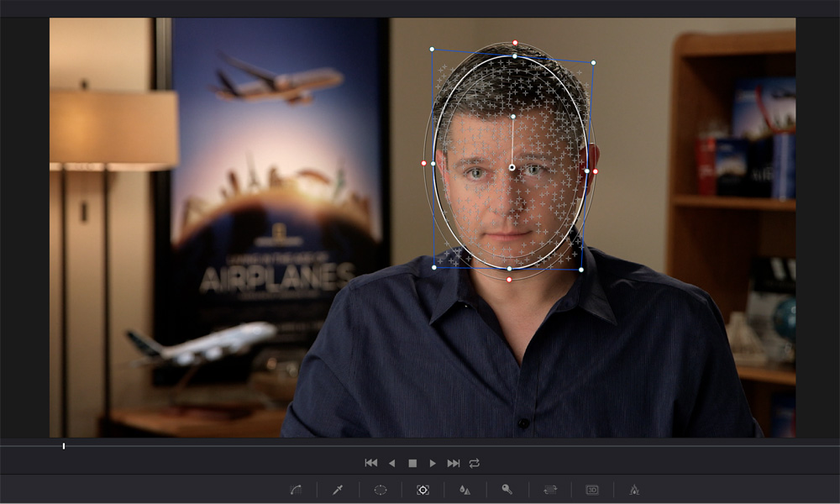Jump to the last frame
This screenshot has height=504, width=840.
tap(454, 463)
